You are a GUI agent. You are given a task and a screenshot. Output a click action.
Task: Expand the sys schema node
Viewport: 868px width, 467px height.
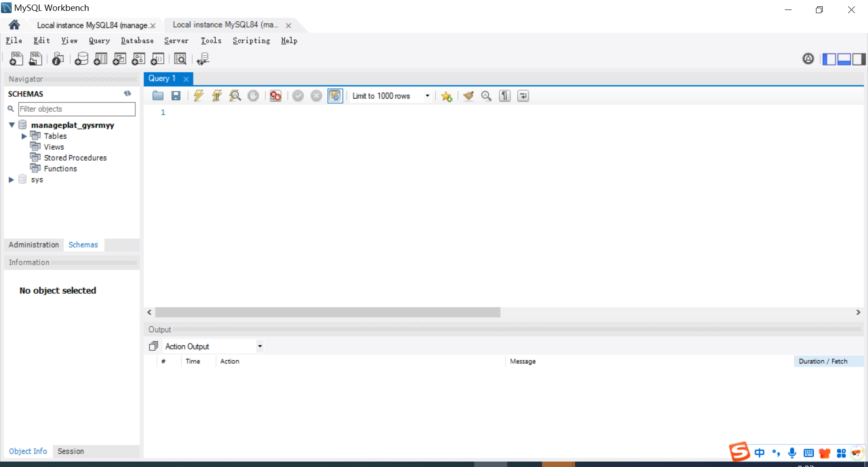tap(12, 180)
